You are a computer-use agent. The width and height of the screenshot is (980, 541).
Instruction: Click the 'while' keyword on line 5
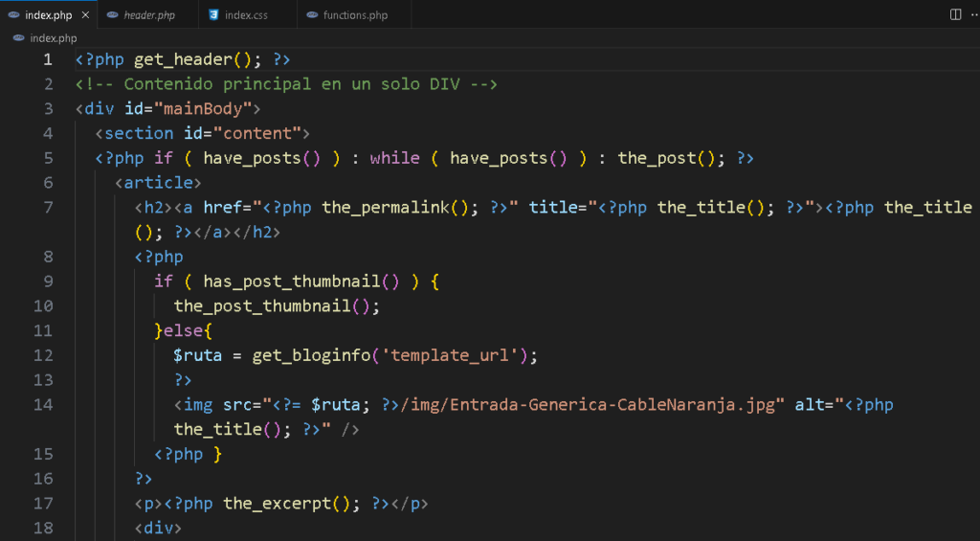click(395, 158)
